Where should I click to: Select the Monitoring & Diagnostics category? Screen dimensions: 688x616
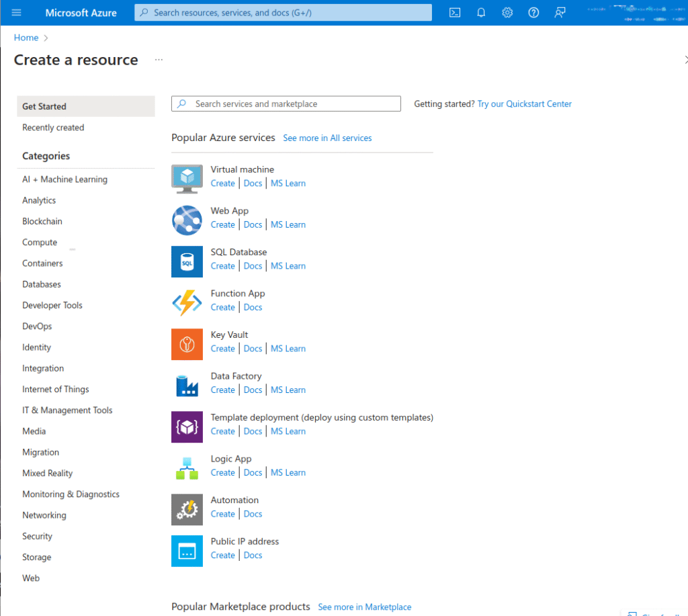click(71, 494)
